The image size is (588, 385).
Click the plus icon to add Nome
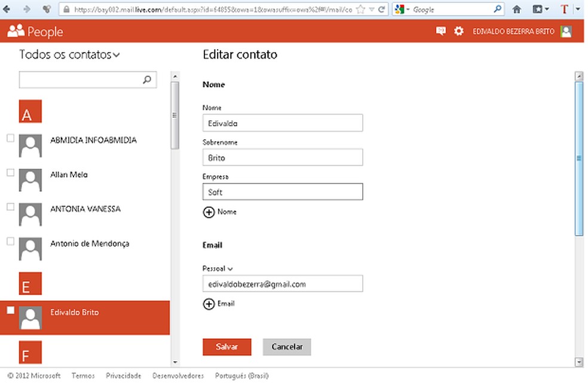tap(209, 212)
